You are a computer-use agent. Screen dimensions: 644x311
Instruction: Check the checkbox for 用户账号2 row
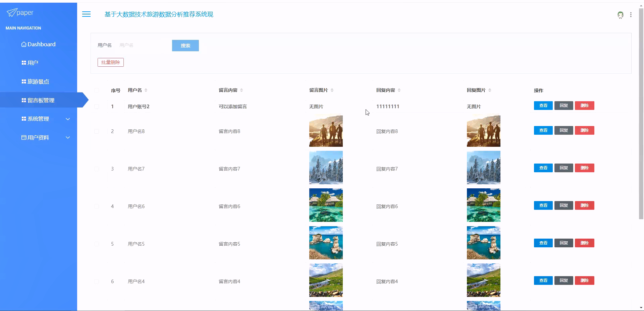tap(97, 107)
